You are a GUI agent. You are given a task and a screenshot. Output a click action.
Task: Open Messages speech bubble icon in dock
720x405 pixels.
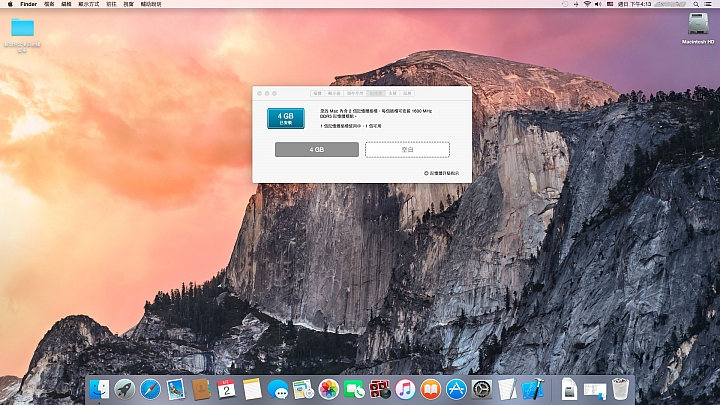[x=278, y=389]
